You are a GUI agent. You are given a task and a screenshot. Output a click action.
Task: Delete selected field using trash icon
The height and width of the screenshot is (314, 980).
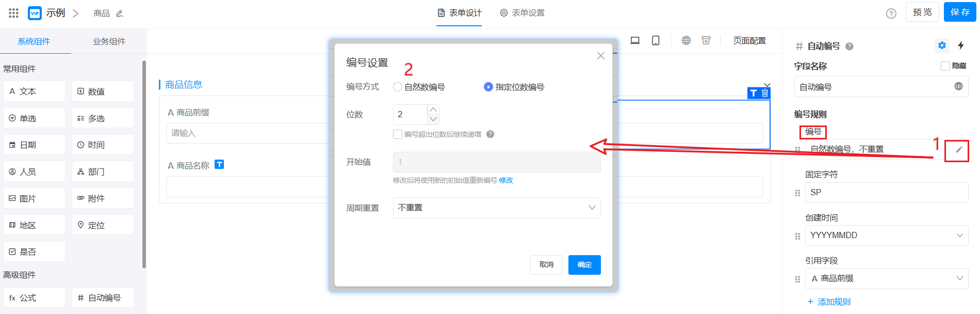click(x=765, y=93)
